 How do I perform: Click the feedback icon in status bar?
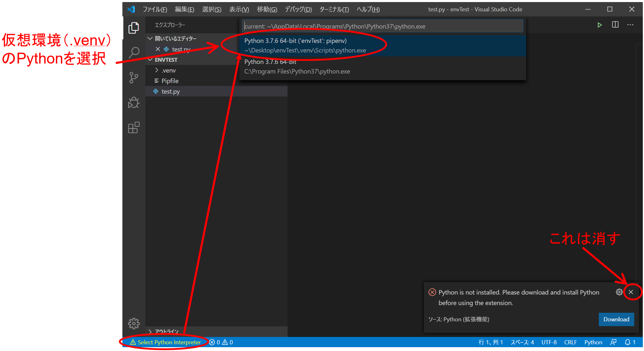(613, 342)
